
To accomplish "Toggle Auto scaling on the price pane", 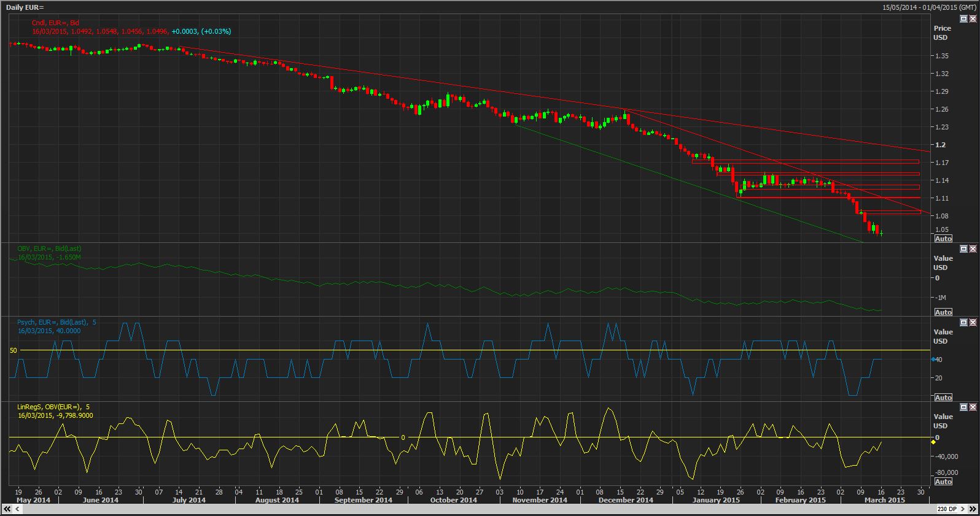I will click(943, 239).
